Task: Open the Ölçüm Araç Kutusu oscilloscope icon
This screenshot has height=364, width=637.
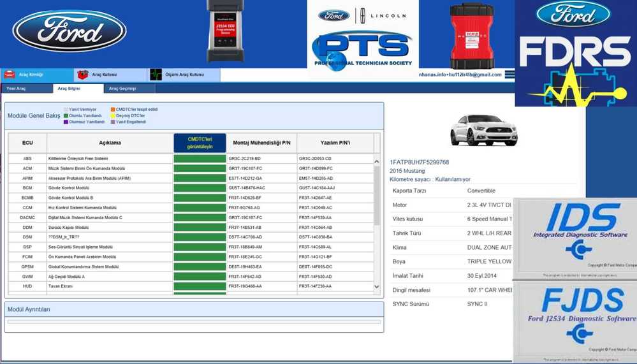Action: [156, 75]
